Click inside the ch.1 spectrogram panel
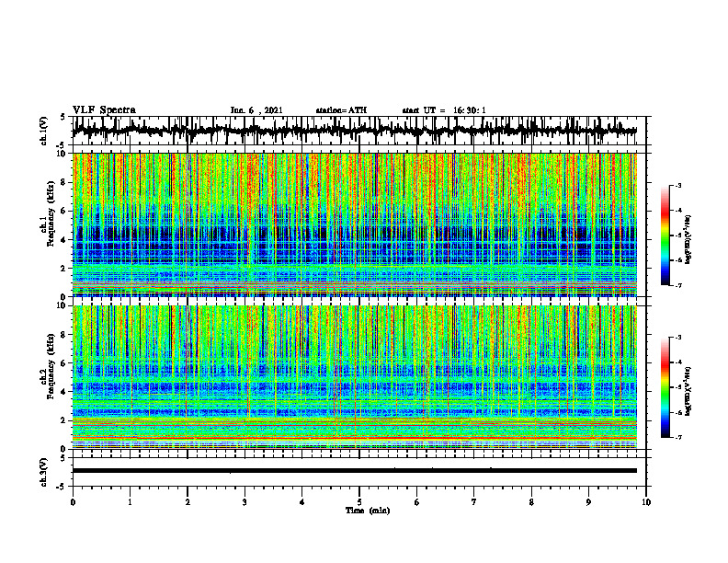This screenshot has width=728, height=563. pyautogui.click(x=354, y=224)
